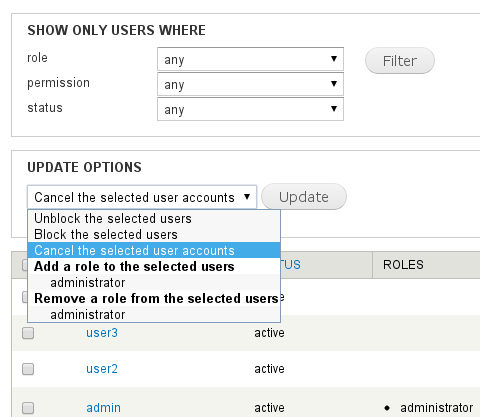
Task: Click the Roles column header
Action: (x=403, y=265)
